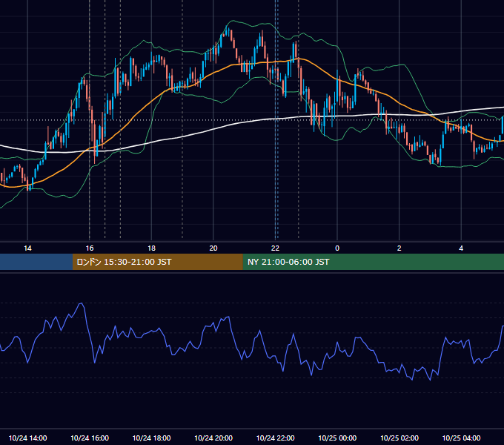Viewport: 504px width, 445px height.
Task: Click hour label 16 on chart axis
Action: (90, 248)
